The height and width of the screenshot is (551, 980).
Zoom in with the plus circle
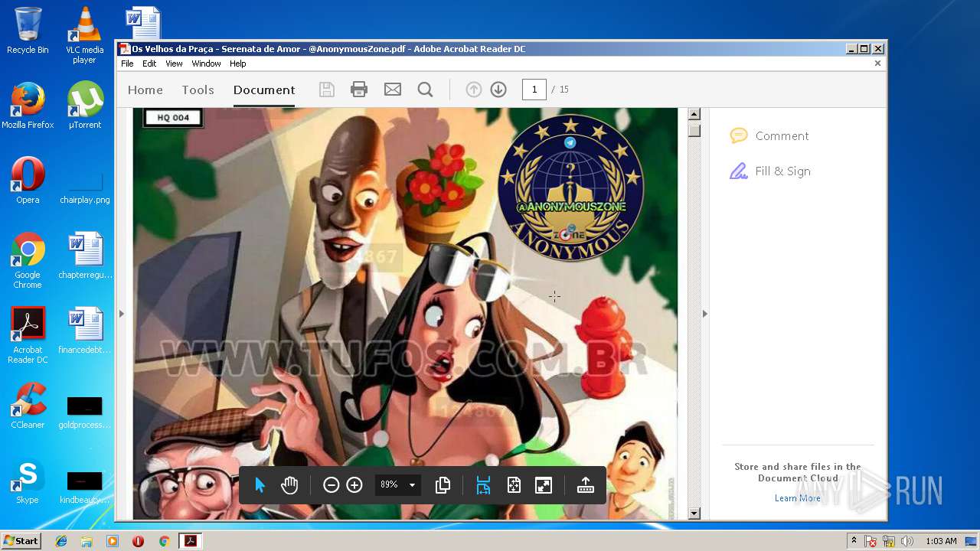point(354,485)
